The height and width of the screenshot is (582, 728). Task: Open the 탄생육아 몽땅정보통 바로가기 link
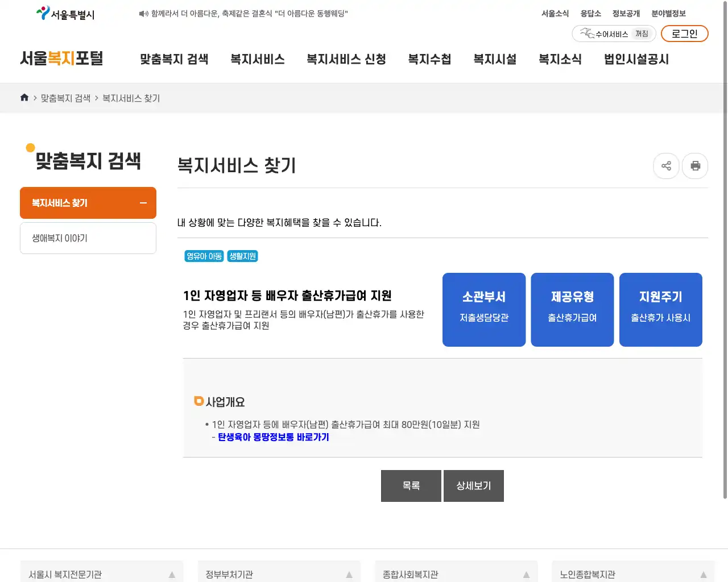point(274,437)
